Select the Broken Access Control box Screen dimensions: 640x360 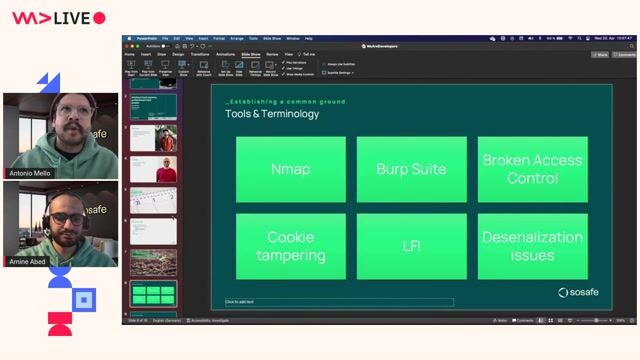[x=533, y=169]
